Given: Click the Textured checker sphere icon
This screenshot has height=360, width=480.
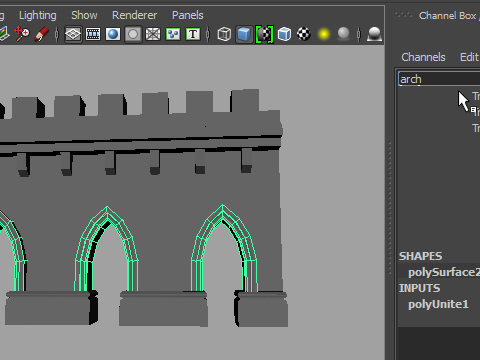Looking at the screenshot, I should [x=304, y=34].
